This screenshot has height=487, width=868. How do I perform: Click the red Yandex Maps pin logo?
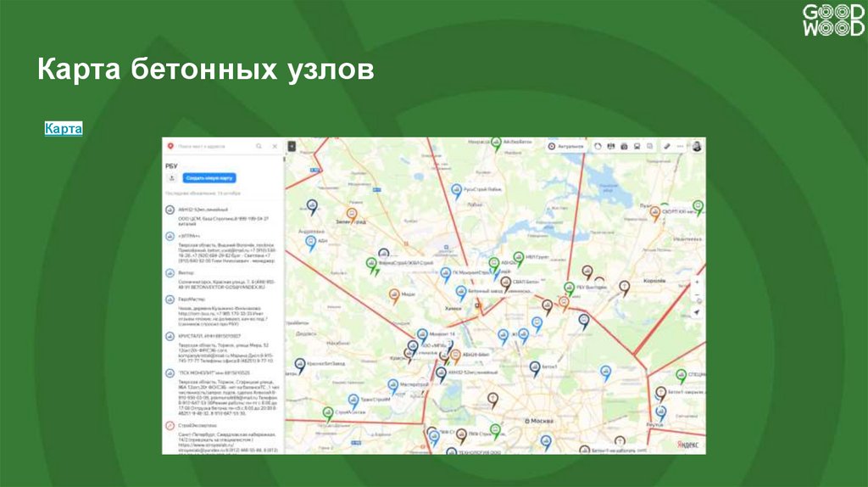170,146
